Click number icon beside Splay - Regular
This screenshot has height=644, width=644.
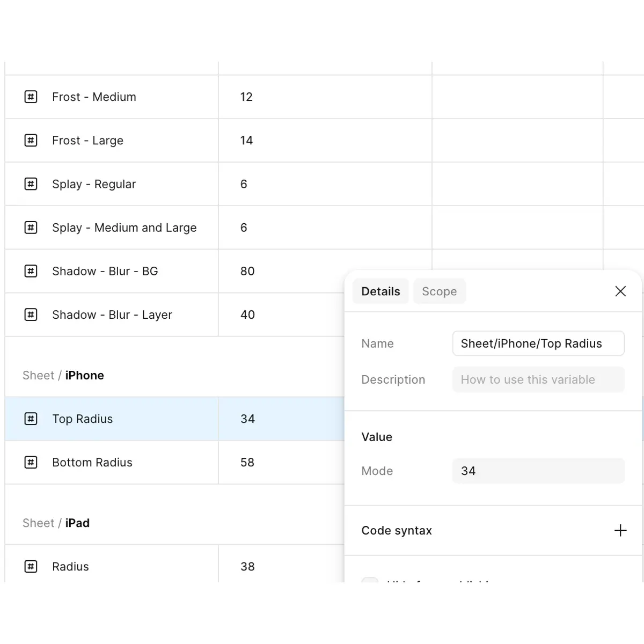pyautogui.click(x=31, y=184)
